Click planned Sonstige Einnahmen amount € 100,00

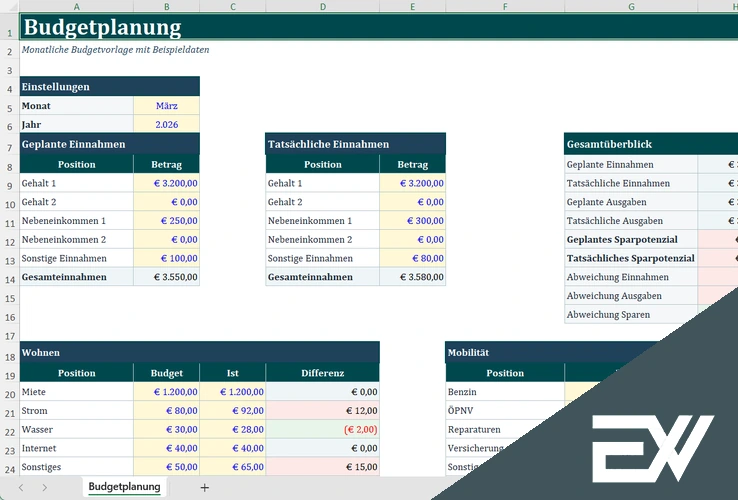(x=167, y=258)
